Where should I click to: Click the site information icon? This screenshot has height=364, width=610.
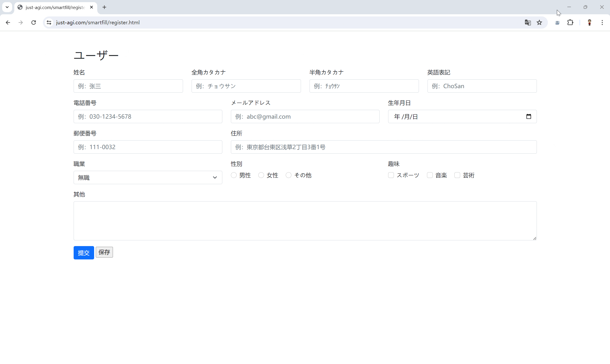pos(49,23)
